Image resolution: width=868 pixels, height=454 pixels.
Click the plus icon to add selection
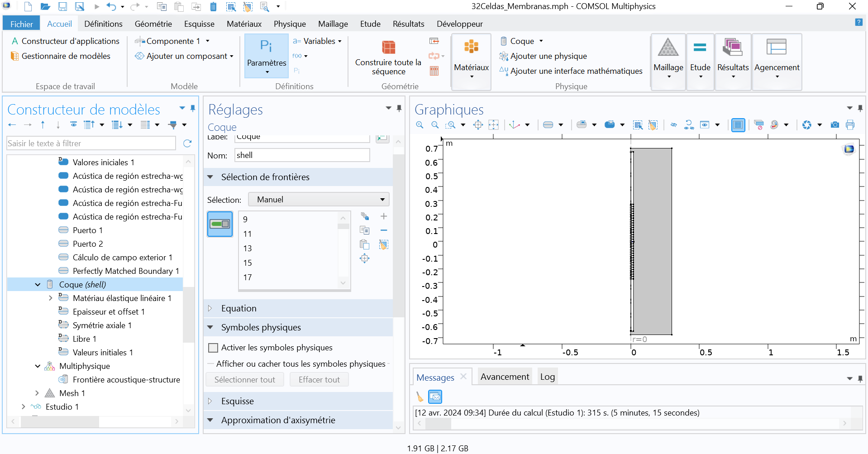tap(384, 216)
